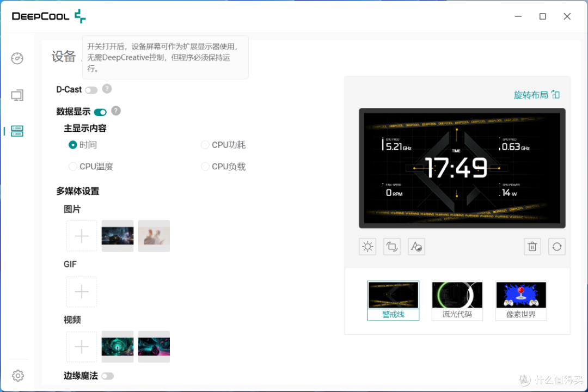Image resolution: width=588 pixels, height=392 pixels.
Task: Click 旋转布局 link
Action: (x=537, y=95)
